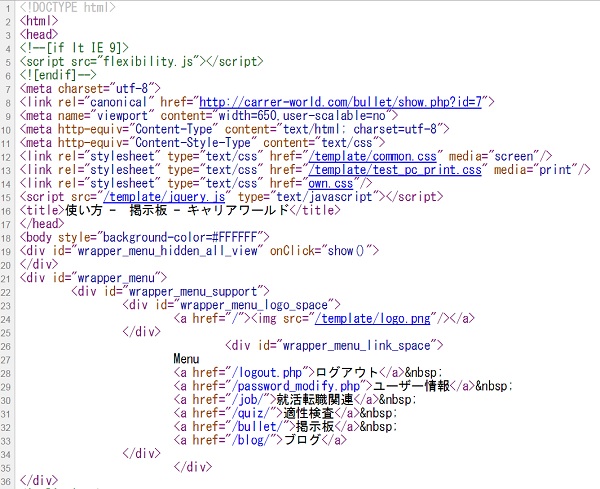
Task: Click the closing </head> tag
Action: pos(42,224)
